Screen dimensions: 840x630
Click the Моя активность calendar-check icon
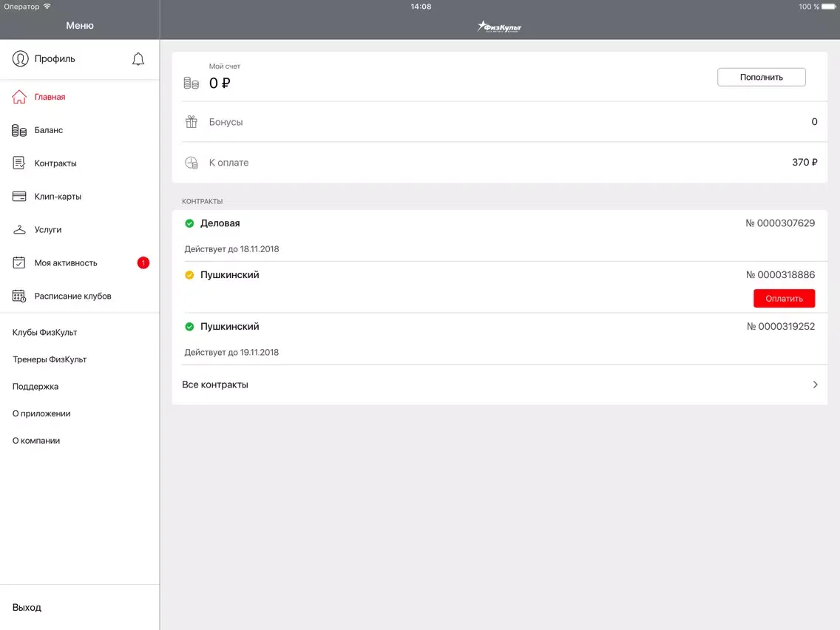[19, 263]
